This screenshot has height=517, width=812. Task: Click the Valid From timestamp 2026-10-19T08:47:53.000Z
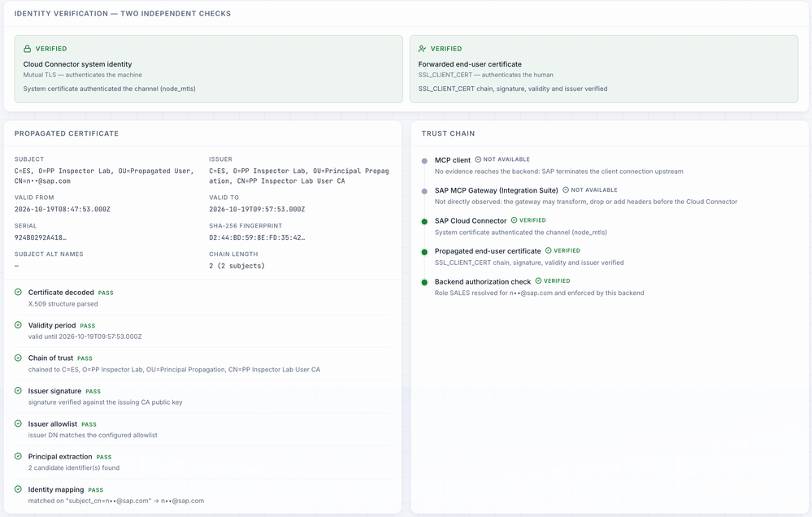pyautogui.click(x=62, y=209)
